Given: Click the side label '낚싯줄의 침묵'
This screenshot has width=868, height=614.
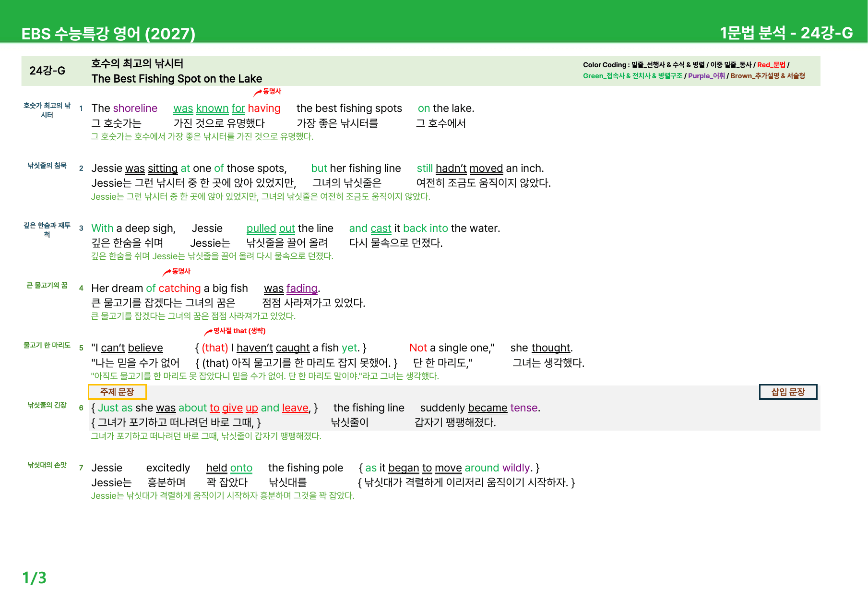Looking at the screenshot, I should click(x=47, y=166).
